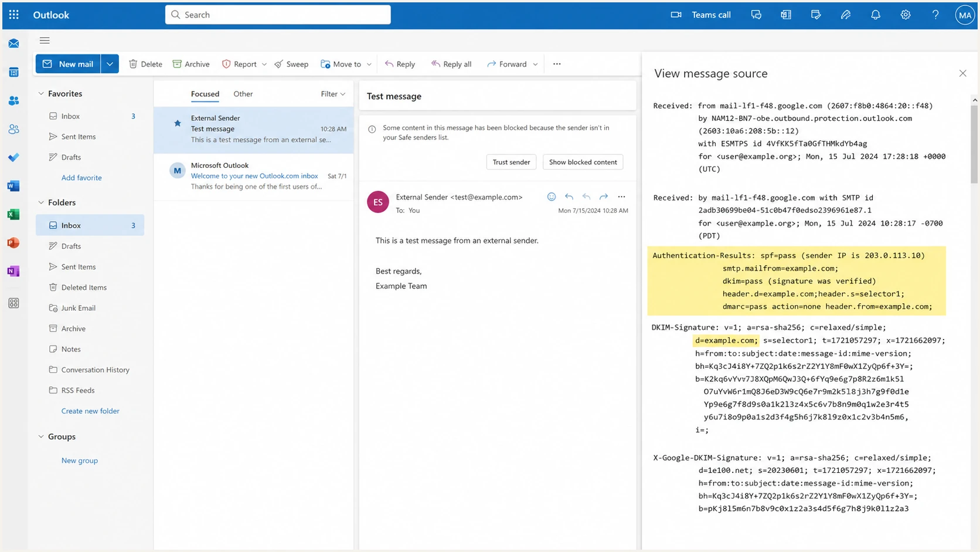Launch Excel from the app rail
Image resolution: width=980 pixels, height=552 pixels.
[x=13, y=215]
